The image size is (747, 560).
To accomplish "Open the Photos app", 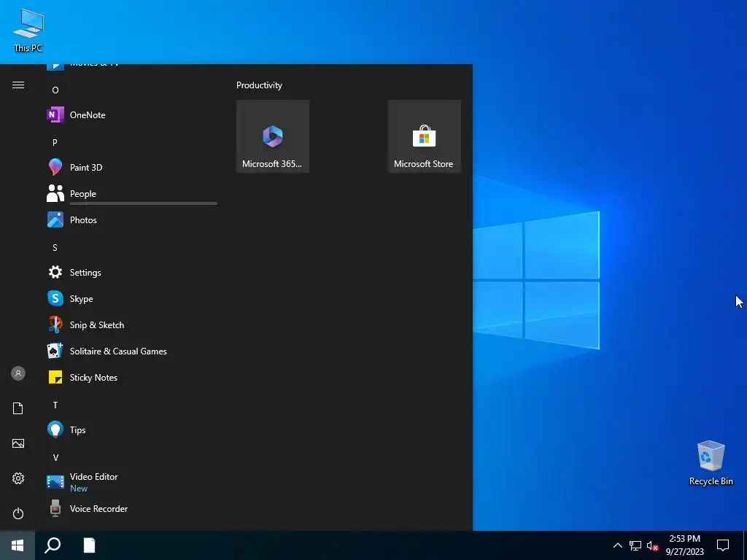I will (131, 219).
